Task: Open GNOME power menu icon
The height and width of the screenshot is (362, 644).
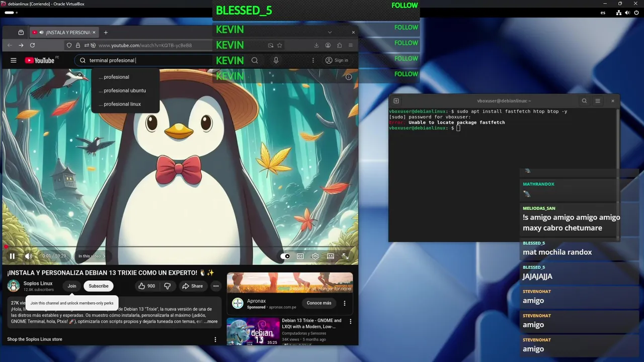Action: 635,13
